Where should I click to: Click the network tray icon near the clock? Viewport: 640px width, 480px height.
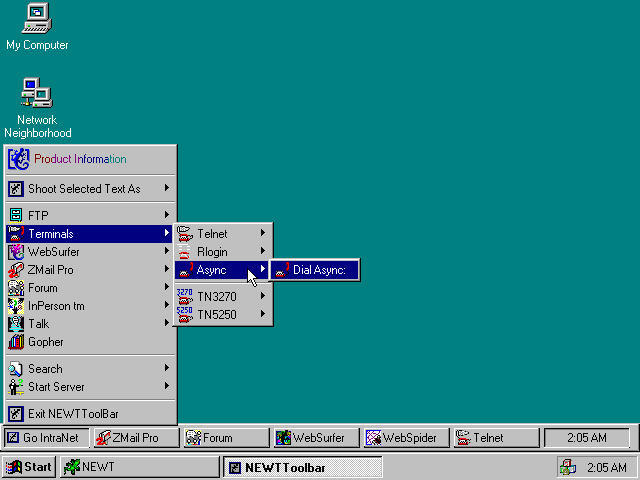coord(568,467)
